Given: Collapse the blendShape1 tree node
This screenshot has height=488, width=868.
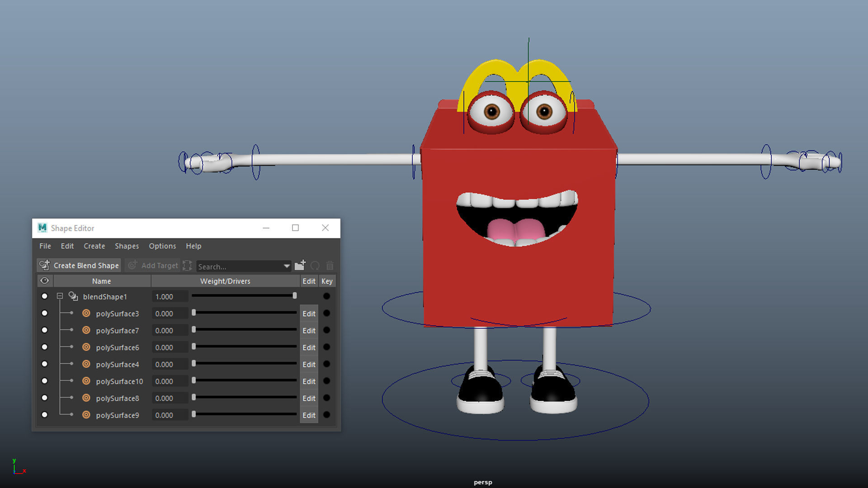Looking at the screenshot, I should pos(60,296).
